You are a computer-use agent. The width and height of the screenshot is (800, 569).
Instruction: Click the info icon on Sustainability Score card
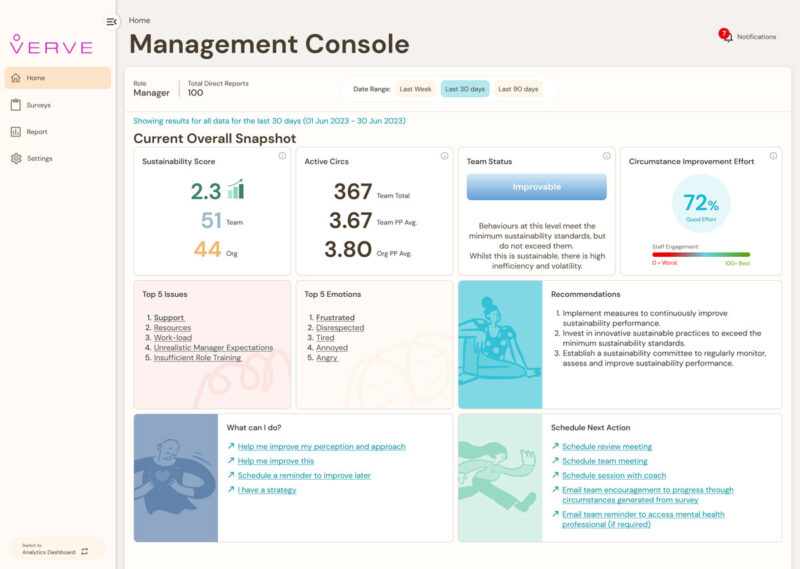pos(282,156)
